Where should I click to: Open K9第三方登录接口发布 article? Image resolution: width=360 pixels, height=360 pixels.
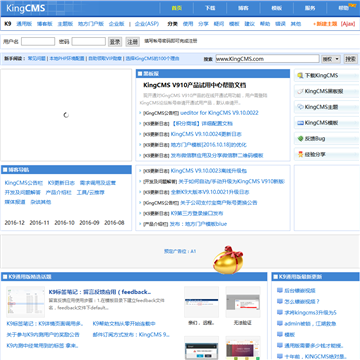point(197,213)
